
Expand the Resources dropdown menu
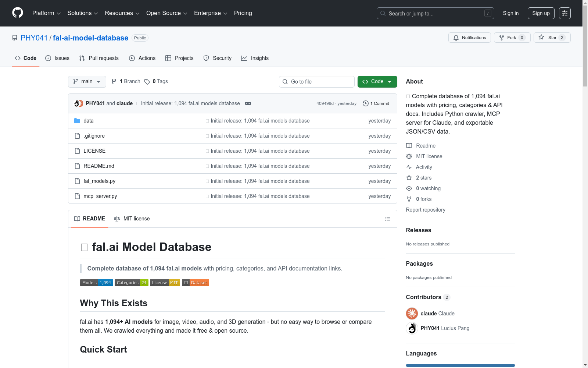(122, 13)
